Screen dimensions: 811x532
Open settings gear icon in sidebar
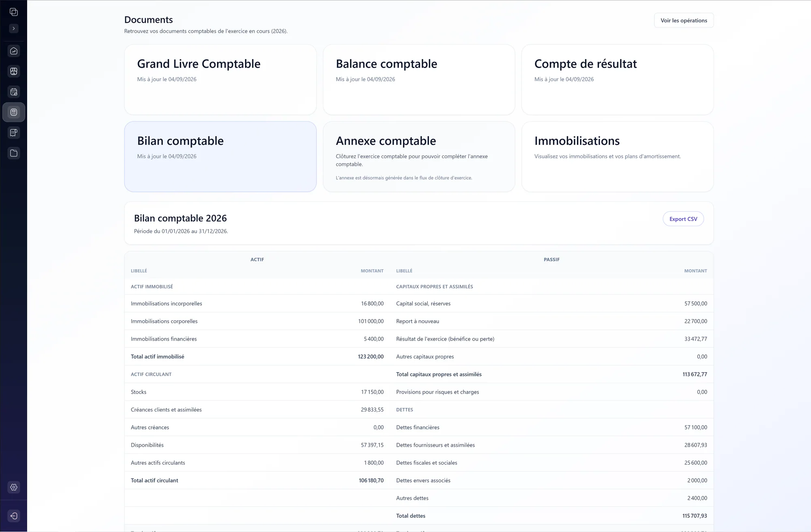point(14,487)
